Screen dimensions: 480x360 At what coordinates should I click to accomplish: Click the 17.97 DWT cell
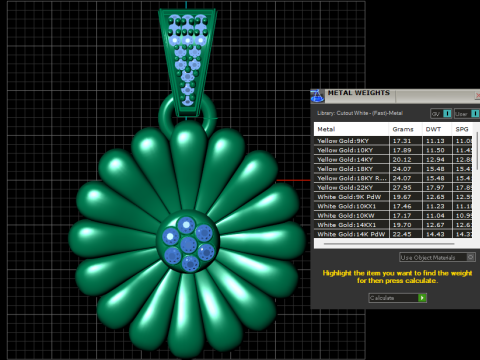[437, 187]
